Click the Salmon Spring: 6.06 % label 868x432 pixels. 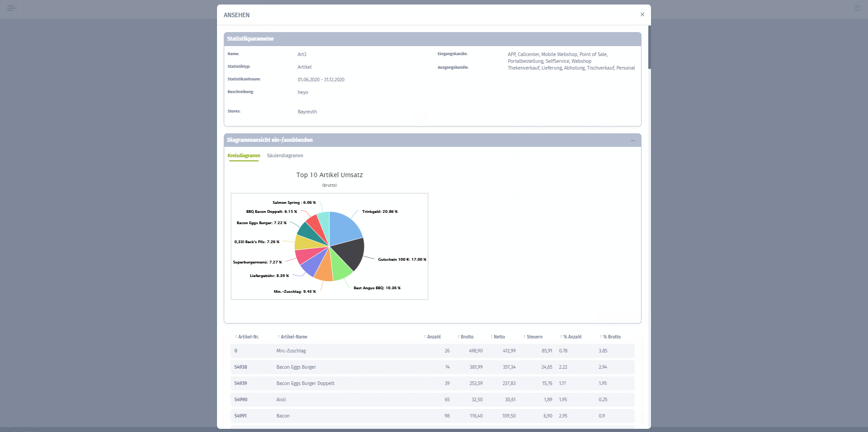pyautogui.click(x=294, y=202)
